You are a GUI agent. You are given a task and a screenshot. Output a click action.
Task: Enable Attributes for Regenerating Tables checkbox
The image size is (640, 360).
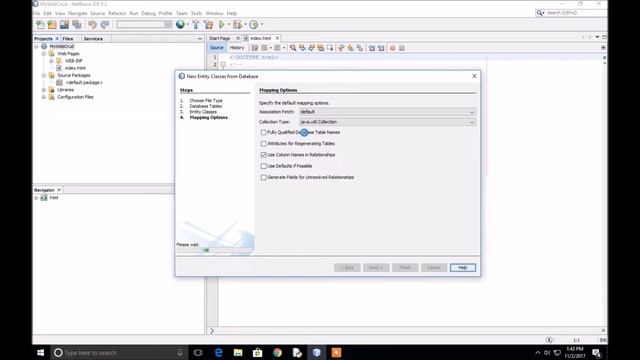(263, 144)
